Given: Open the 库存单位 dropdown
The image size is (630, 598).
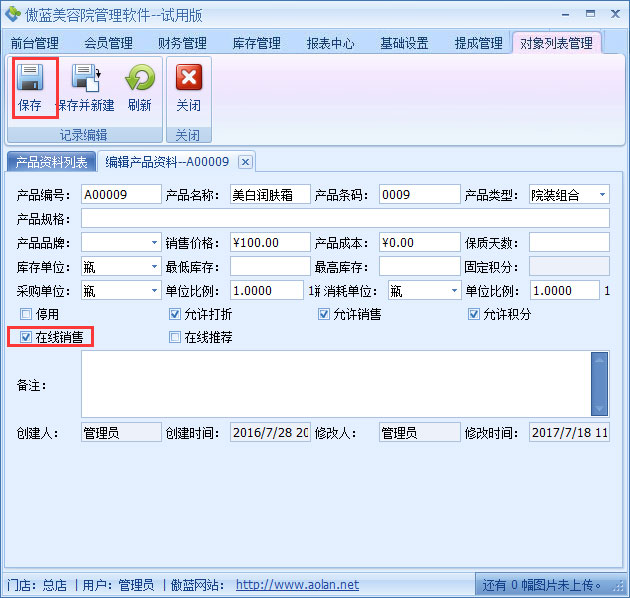Looking at the screenshot, I should (154, 266).
